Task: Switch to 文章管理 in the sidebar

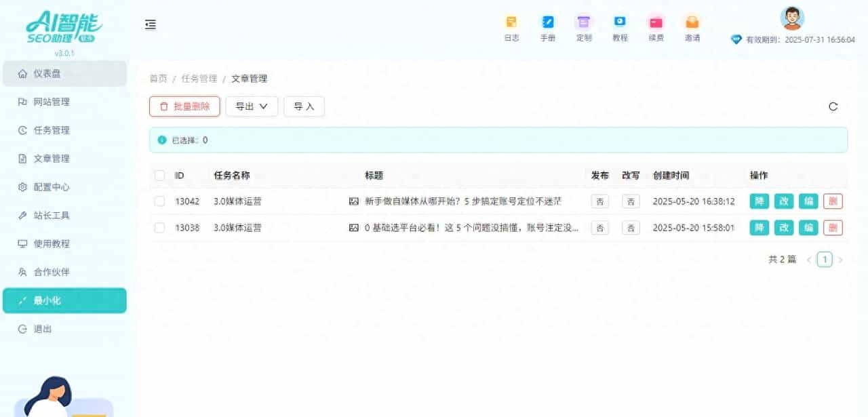Action: pos(47,158)
